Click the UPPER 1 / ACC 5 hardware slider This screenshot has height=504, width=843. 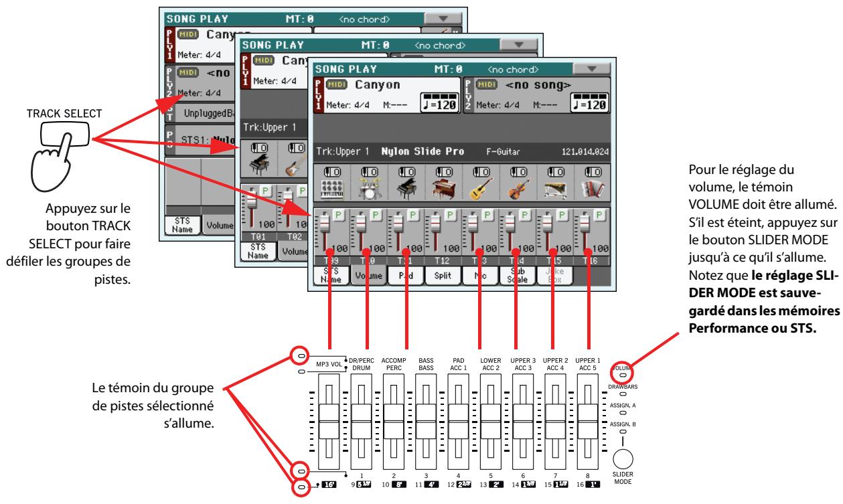589,420
